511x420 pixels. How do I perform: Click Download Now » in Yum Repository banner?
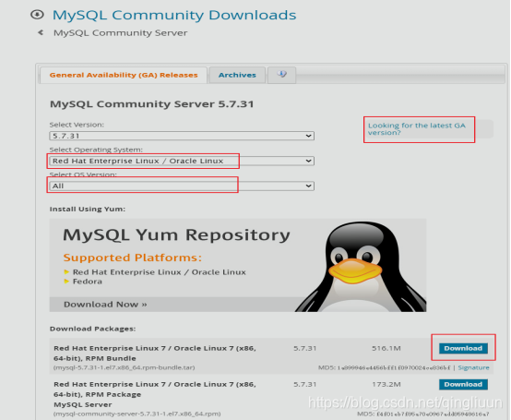pyautogui.click(x=105, y=305)
